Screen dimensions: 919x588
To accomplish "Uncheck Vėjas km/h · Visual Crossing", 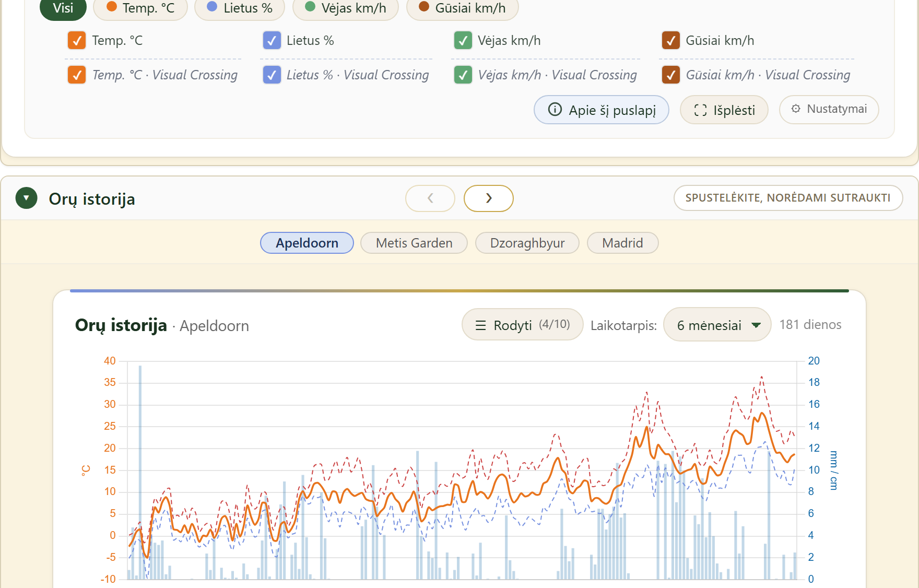I will point(463,75).
